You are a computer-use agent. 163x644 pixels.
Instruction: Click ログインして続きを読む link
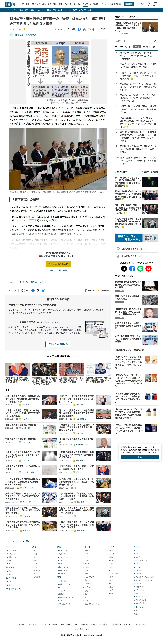(58, 270)
